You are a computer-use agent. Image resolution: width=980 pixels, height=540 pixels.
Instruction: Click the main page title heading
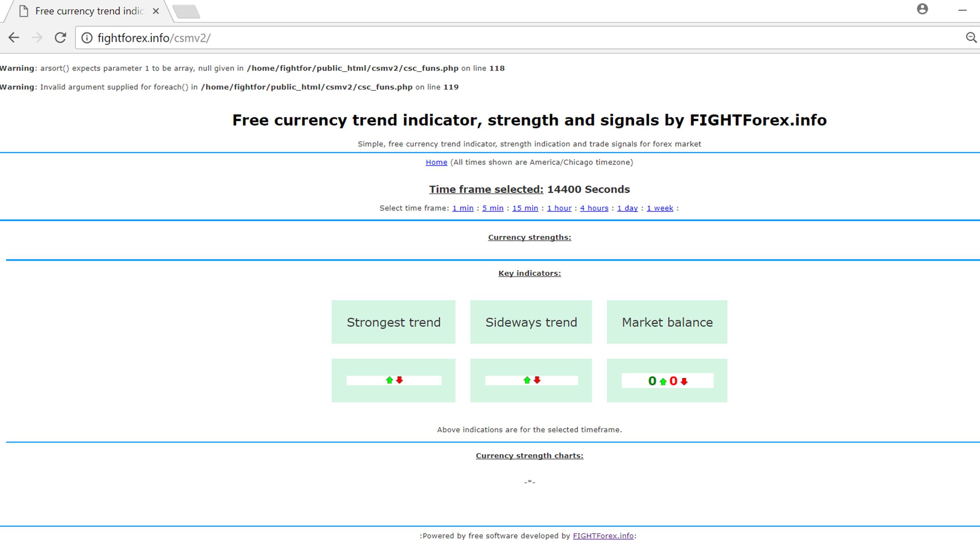529,120
